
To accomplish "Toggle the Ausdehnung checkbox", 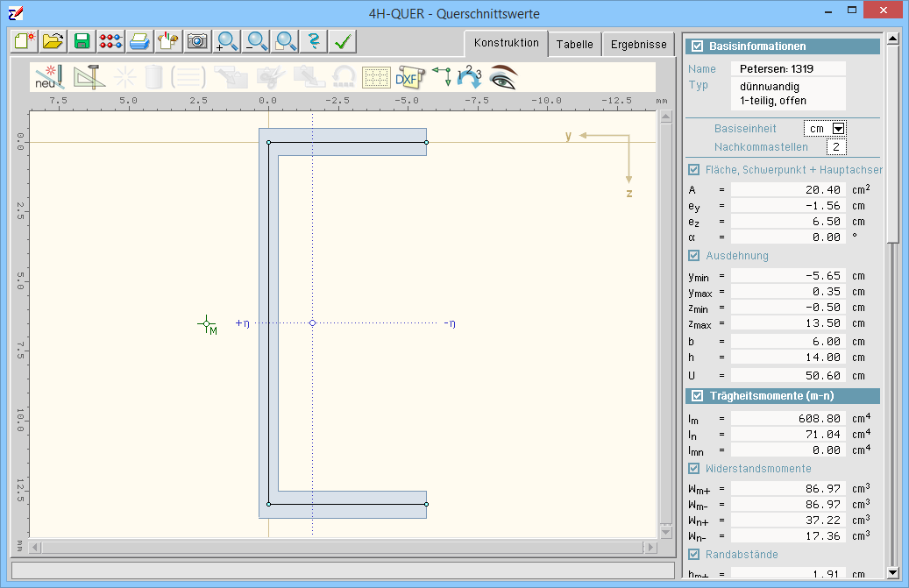I will tap(694, 256).
